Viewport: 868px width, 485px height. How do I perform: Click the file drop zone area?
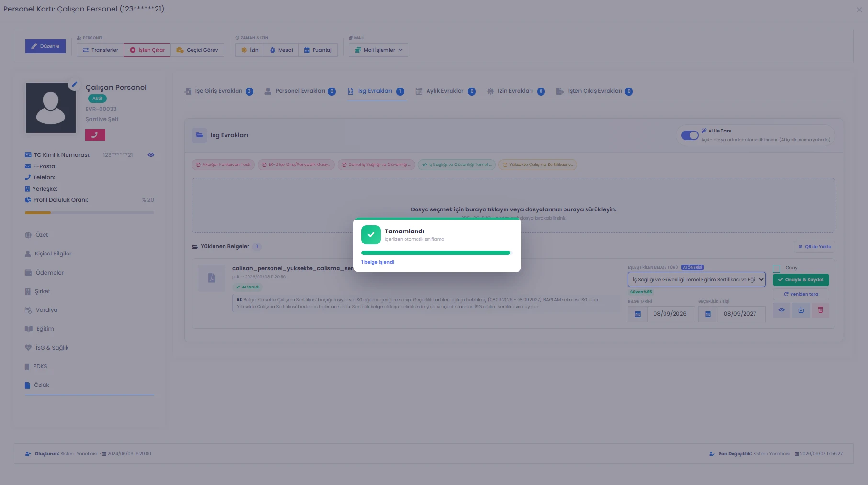(513, 206)
